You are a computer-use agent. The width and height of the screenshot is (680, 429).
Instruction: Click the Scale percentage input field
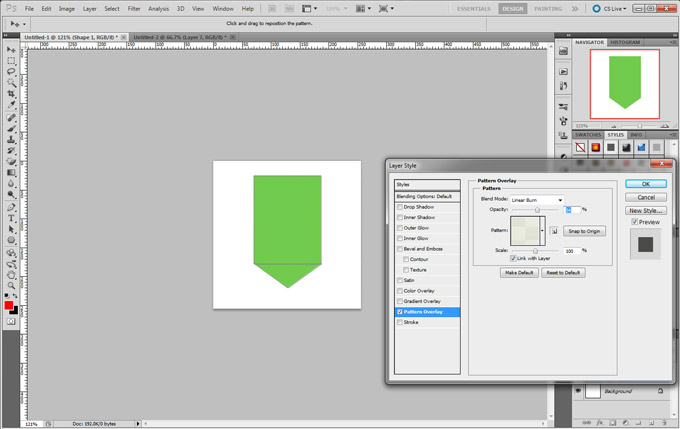click(571, 250)
